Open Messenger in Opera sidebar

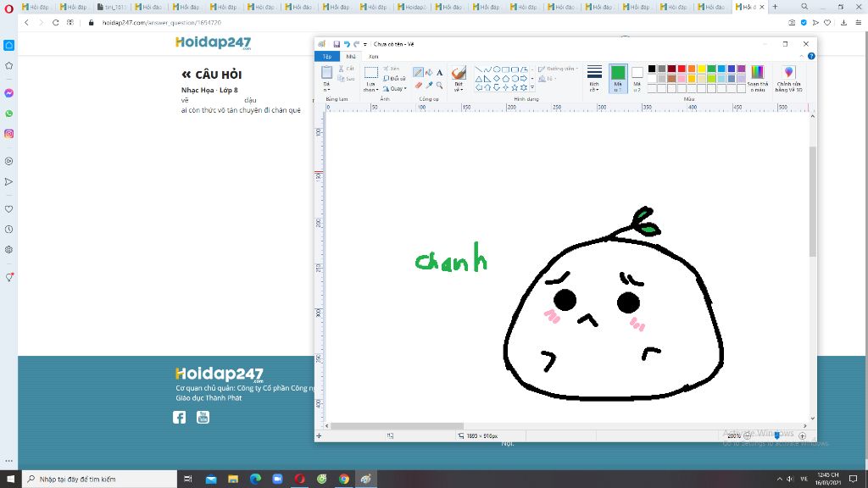pyautogui.click(x=8, y=93)
